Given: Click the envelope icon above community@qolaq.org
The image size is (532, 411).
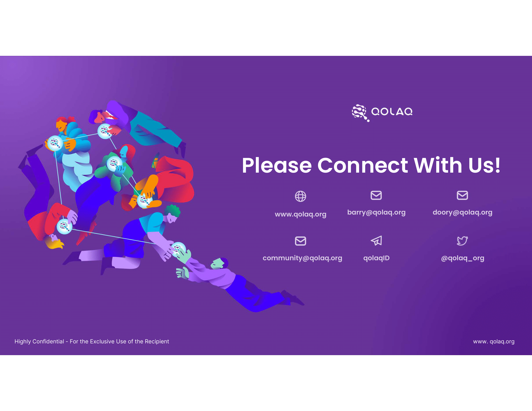Looking at the screenshot, I should click(x=300, y=241).
